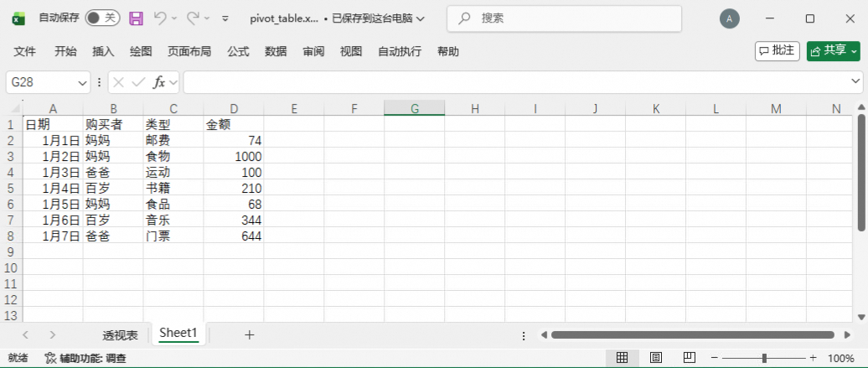Click the Undo arrow icon
This screenshot has width=868, height=368.
click(160, 18)
